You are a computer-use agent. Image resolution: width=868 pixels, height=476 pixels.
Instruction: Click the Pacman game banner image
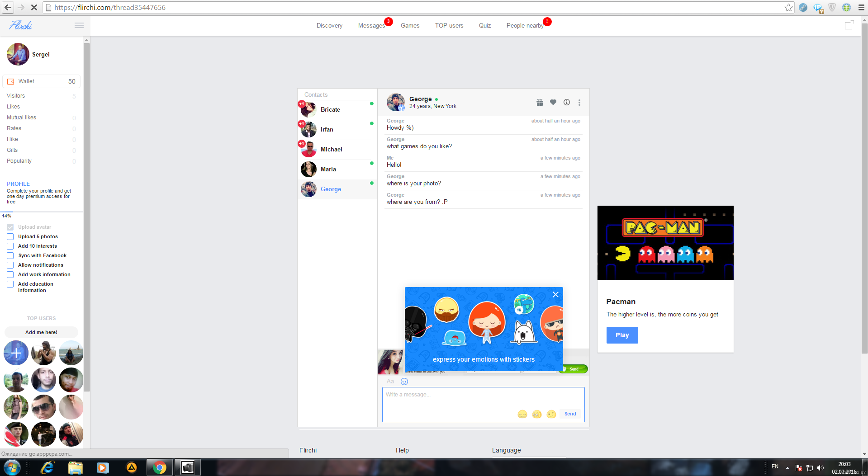click(x=665, y=243)
